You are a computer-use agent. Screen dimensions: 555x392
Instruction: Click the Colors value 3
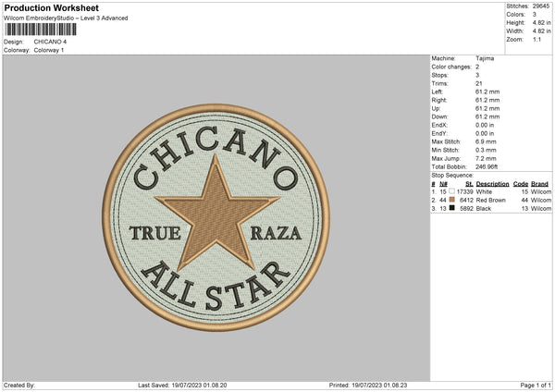(534, 15)
